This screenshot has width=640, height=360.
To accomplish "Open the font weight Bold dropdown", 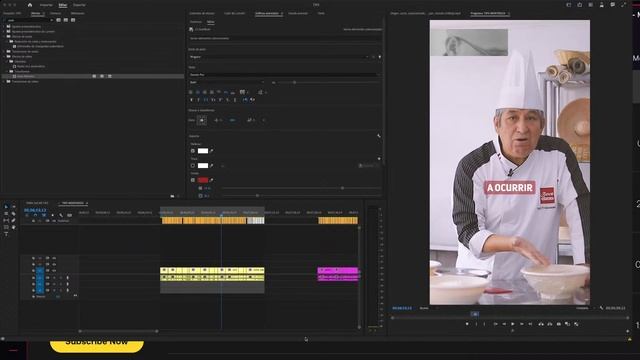I will click(227, 82).
